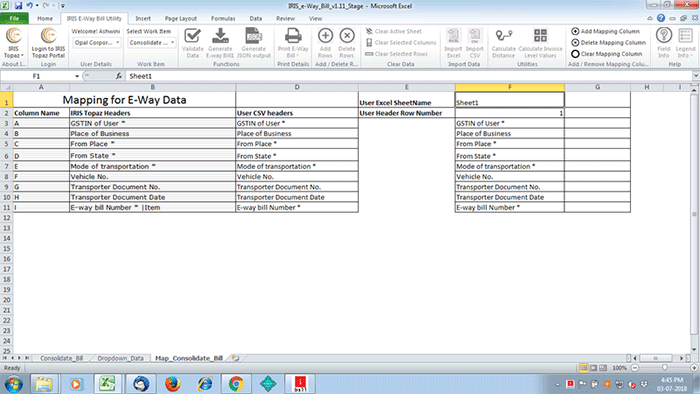
Task: Select cell F1 containing Sheet1
Action: click(x=509, y=100)
